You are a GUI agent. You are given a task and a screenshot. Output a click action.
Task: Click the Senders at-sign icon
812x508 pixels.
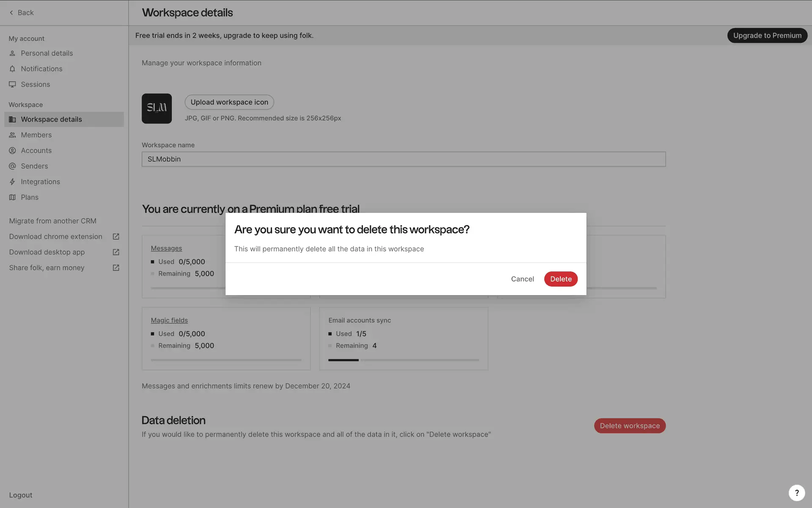(12, 166)
